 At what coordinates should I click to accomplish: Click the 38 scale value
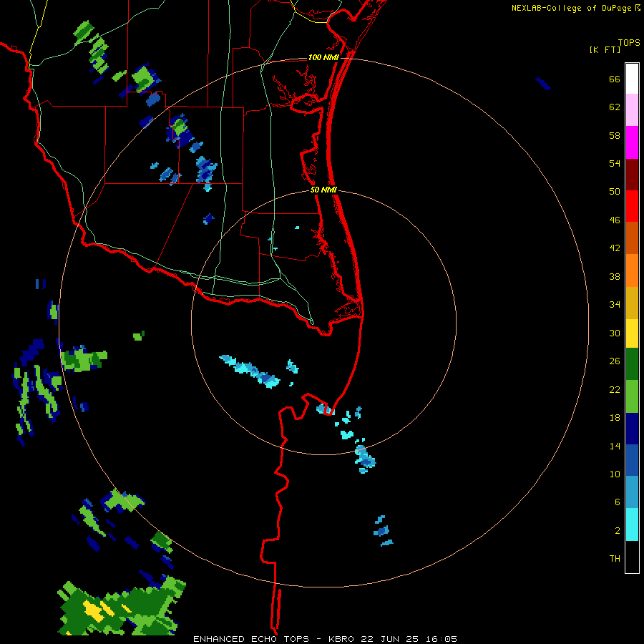pyautogui.click(x=615, y=277)
